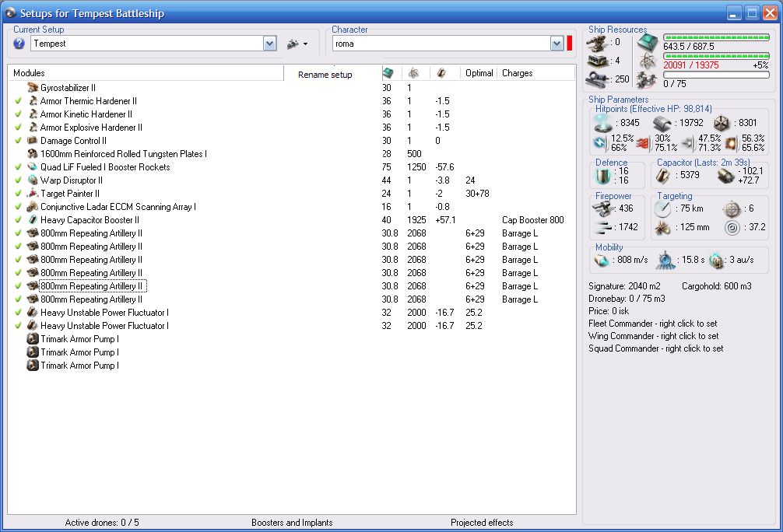Toggle the Warp Disruptor II checkmark
783x532 pixels.
tap(19, 180)
